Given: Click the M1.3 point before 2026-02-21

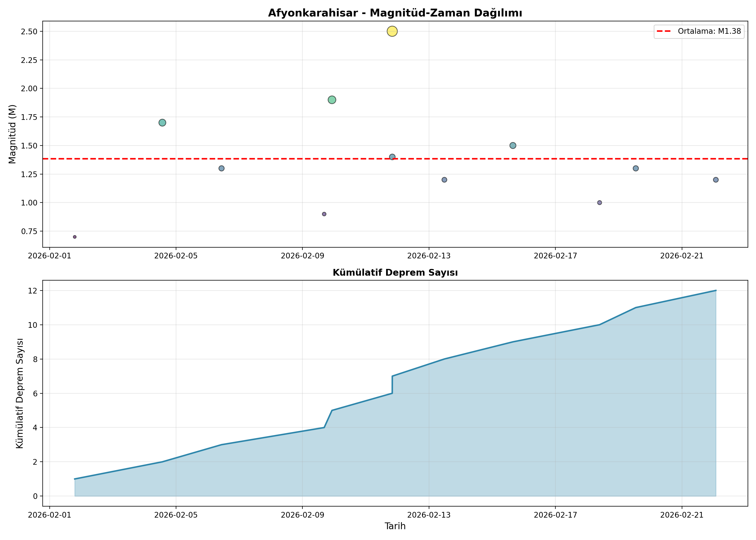Looking at the screenshot, I should [636, 168].
